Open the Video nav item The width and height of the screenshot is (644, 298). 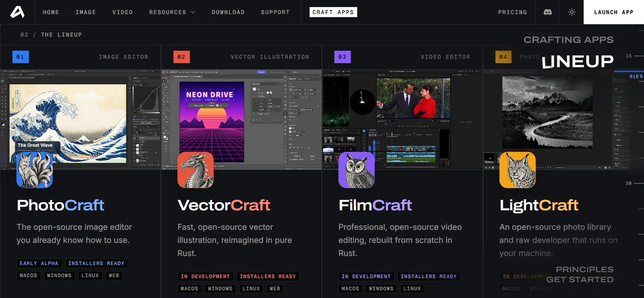(122, 12)
